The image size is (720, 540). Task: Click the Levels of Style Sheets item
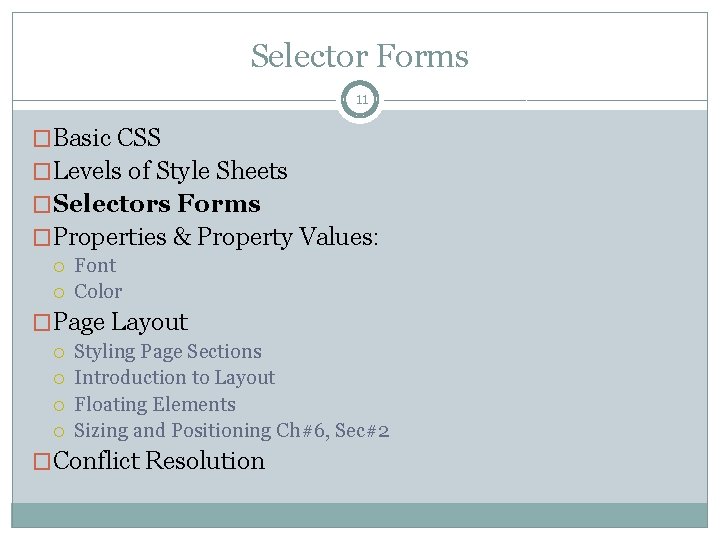(170, 171)
